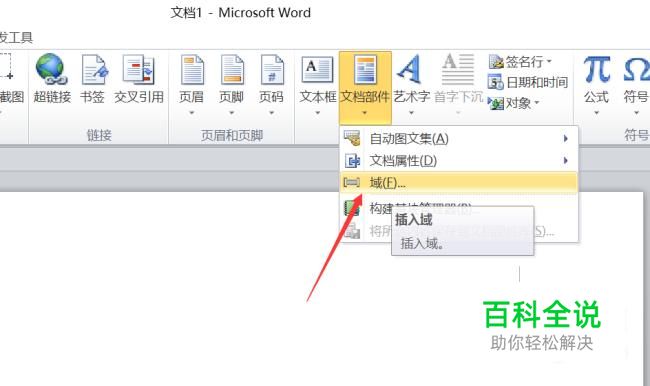Screen dimensions: 650x386
Task: Click the Screenshot (截图) icon
Action: [7, 66]
